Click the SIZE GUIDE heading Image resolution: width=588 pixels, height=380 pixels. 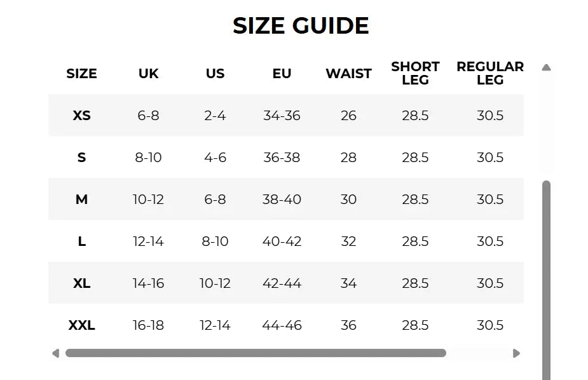coord(301,25)
